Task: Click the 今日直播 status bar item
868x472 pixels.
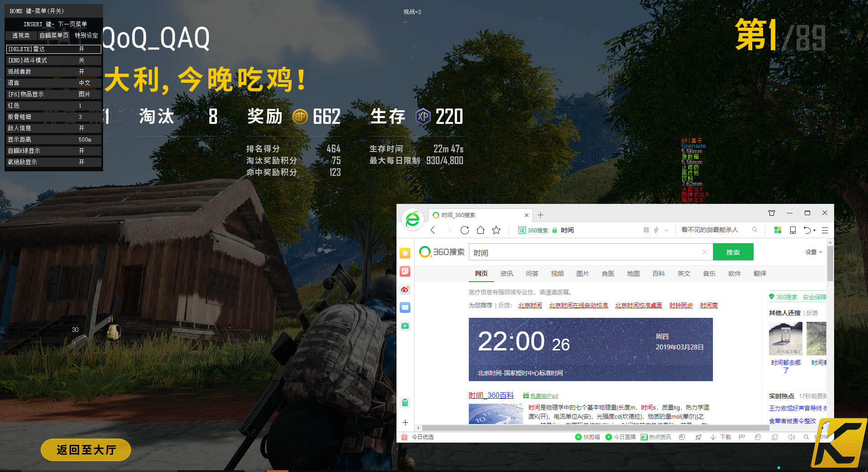Action: [620, 437]
